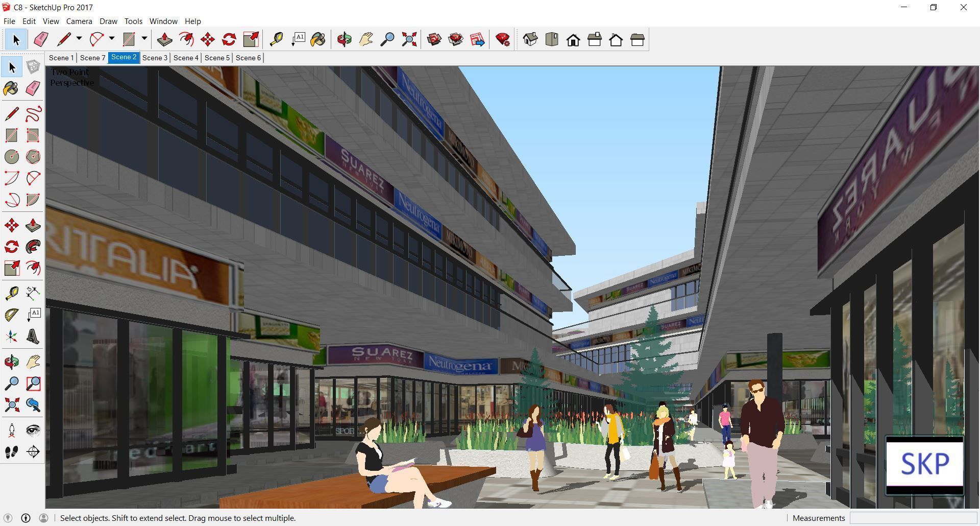Switch to Iso view
The image size is (980, 526).
point(530,40)
